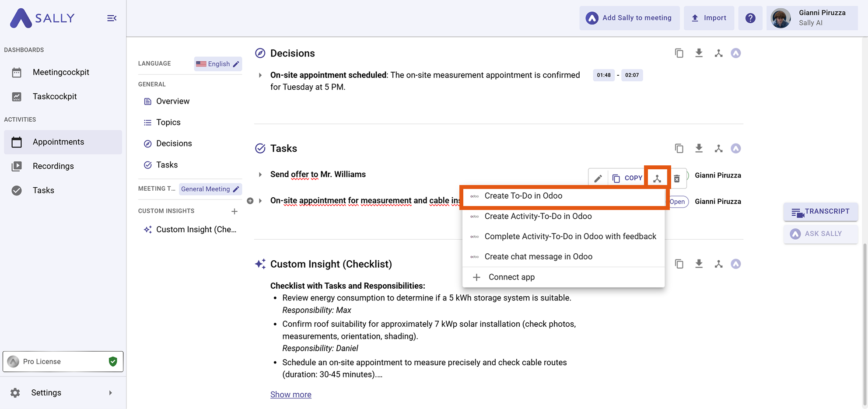Click the 01:48 timestamp on the decision

[603, 75]
